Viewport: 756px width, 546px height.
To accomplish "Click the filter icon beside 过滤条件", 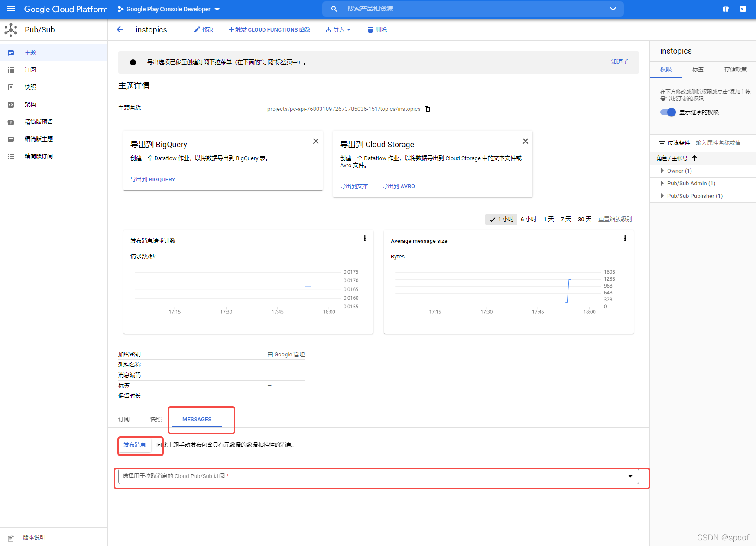I will click(662, 143).
